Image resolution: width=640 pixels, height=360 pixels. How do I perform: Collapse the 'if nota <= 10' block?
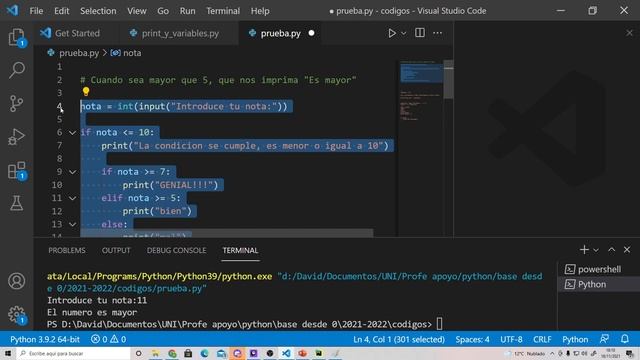pyautogui.click(x=72, y=132)
